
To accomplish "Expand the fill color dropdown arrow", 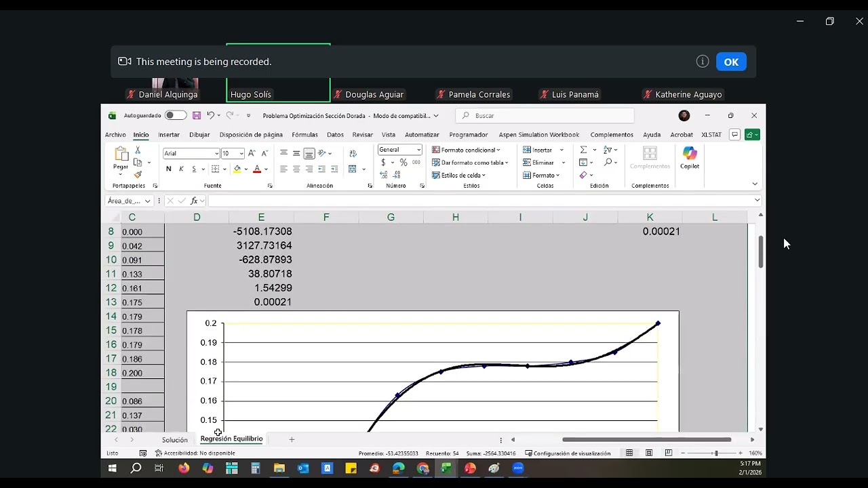I will (x=245, y=169).
